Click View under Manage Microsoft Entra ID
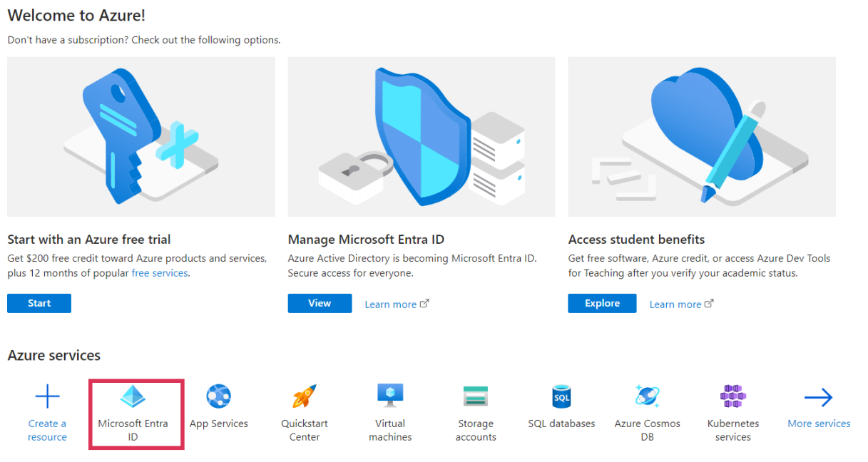 tap(320, 303)
